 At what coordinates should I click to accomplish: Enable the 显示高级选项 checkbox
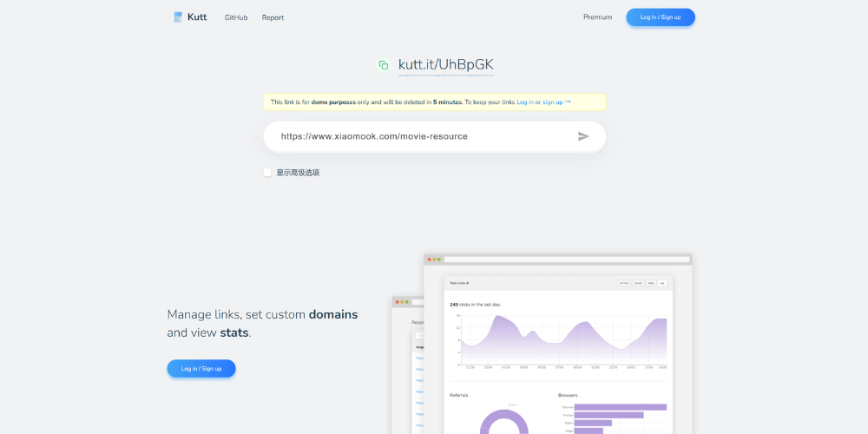coord(267,173)
